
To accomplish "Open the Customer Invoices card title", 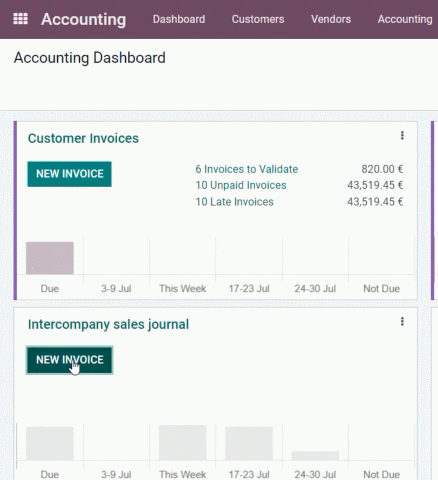I will coord(83,138).
